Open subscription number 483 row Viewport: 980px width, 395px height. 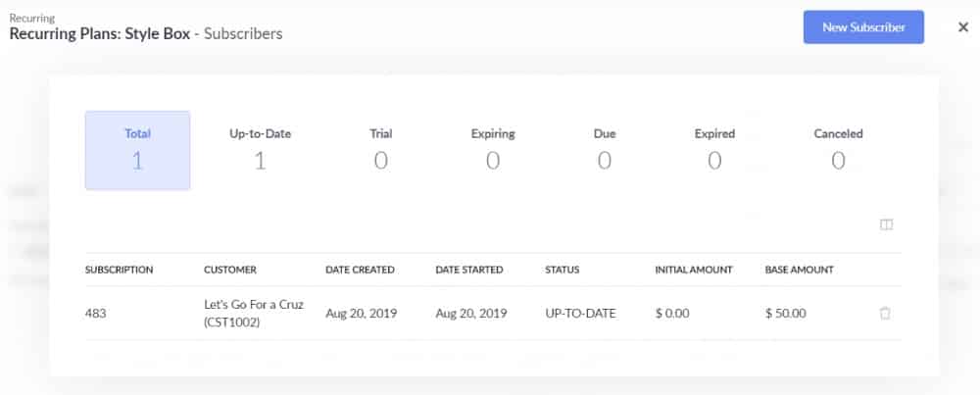[x=493, y=313]
